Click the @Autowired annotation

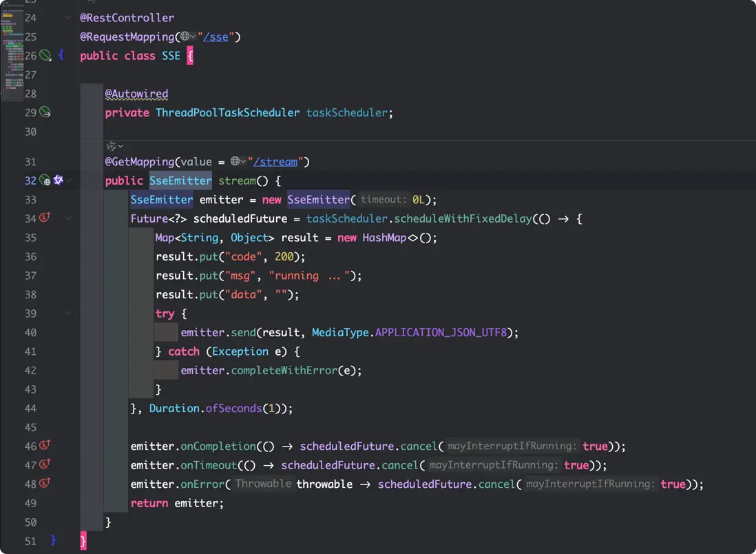pos(136,94)
